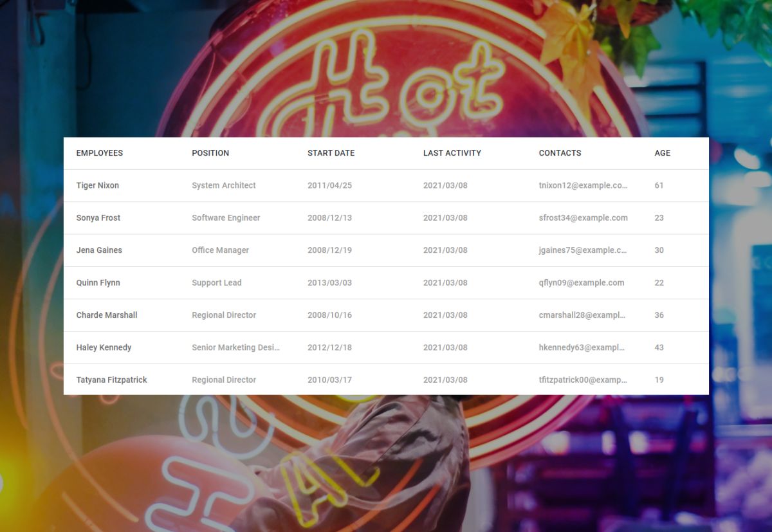Select the LAST ACTIVITY column header
Viewport: 772px width, 532px height.
[452, 153]
